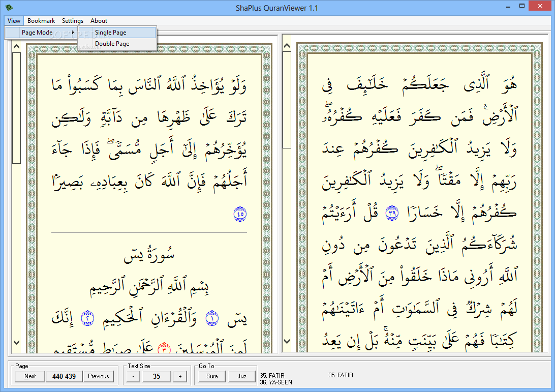
Task: Click the Next page button
Action: point(30,376)
